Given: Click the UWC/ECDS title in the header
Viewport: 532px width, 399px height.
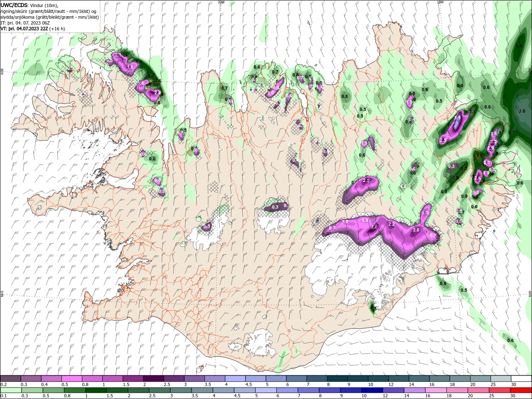Looking at the screenshot, I should (14, 5).
